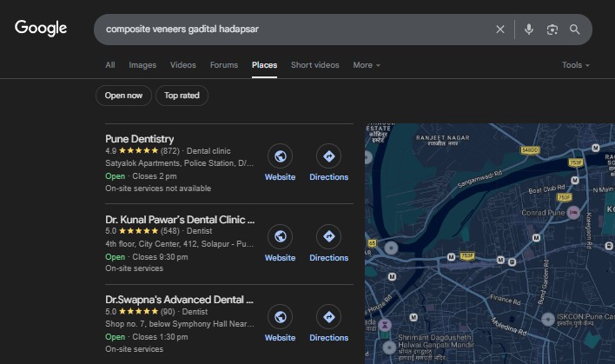Click Closes 2 pm hours text

[x=154, y=176]
